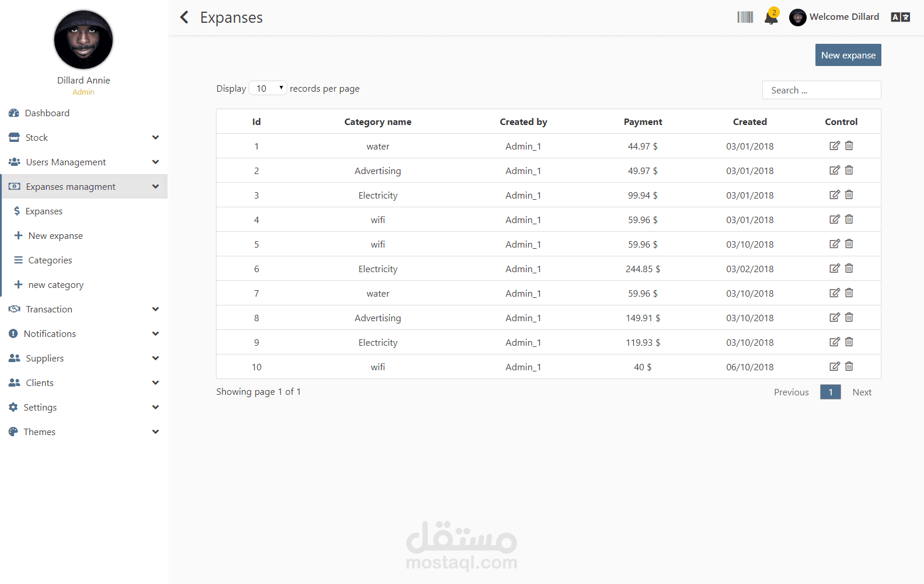The width and height of the screenshot is (924, 584).
Task: Go to Dashboard in the sidebar
Action: 83,113
